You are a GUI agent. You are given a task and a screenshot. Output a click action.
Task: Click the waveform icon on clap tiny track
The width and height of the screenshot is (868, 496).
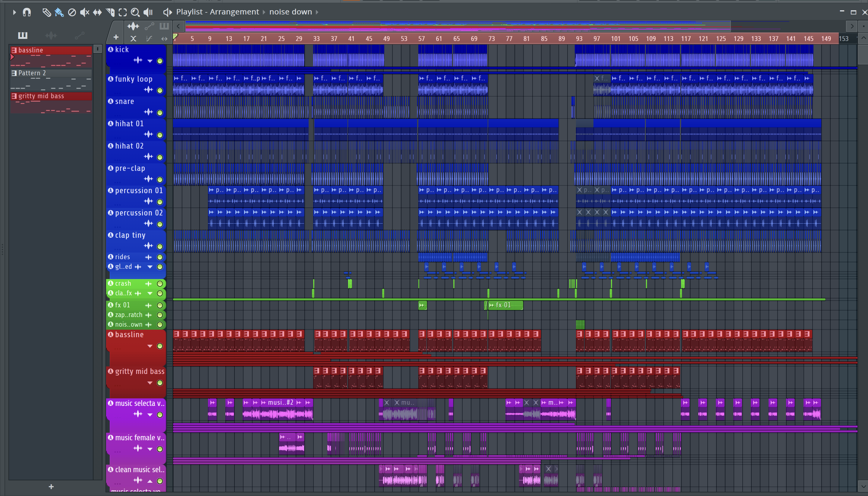[148, 246]
